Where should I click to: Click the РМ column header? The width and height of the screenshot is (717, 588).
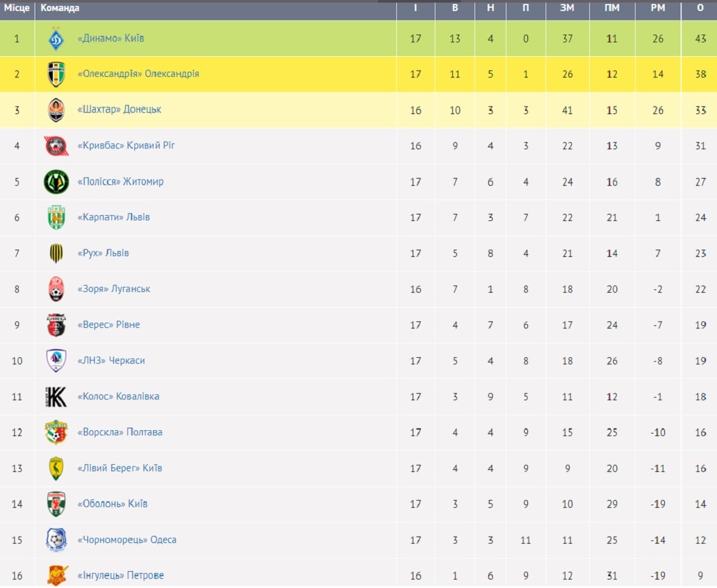(x=658, y=8)
